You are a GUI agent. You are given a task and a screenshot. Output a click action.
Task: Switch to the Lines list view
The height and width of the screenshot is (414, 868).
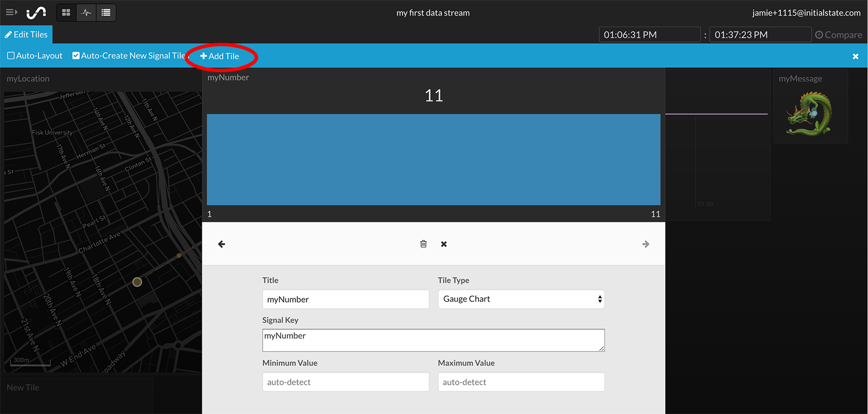click(106, 12)
